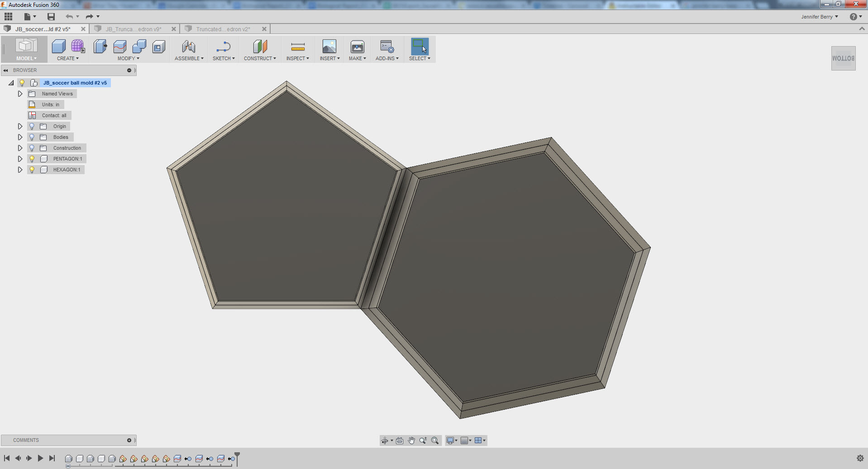Select the Pan tool in navigation bar
This screenshot has width=868, height=469.
coord(411,440)
